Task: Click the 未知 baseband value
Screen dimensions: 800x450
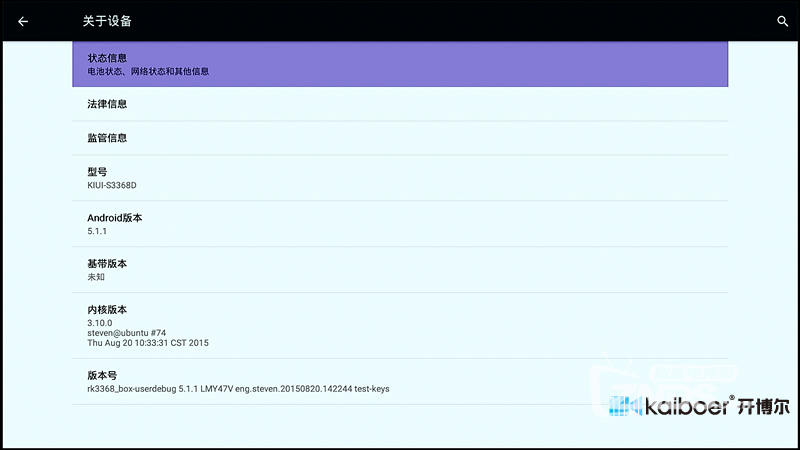Action: coord(97,277)
